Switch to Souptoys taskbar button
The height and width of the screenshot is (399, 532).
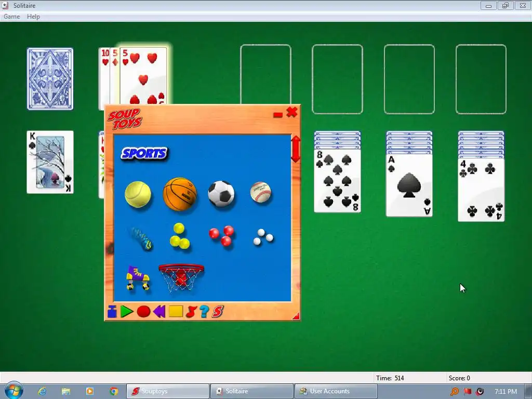(168, 391)
